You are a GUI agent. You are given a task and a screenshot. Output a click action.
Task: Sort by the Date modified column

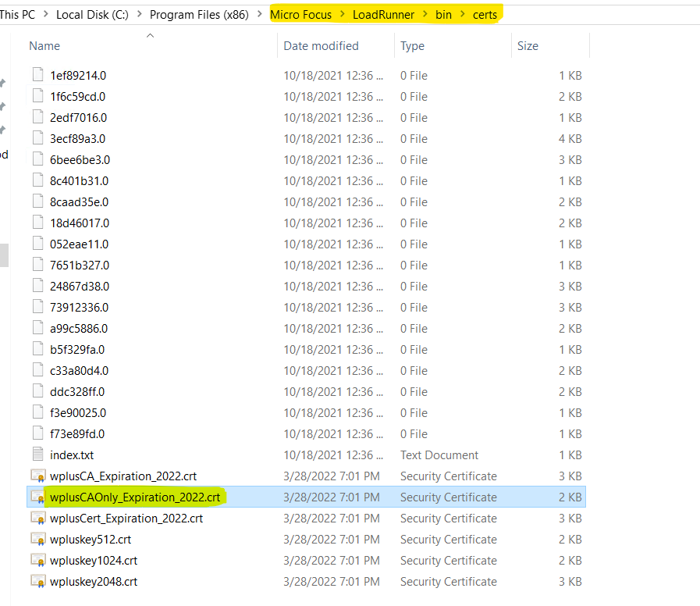tap(321, 46)
